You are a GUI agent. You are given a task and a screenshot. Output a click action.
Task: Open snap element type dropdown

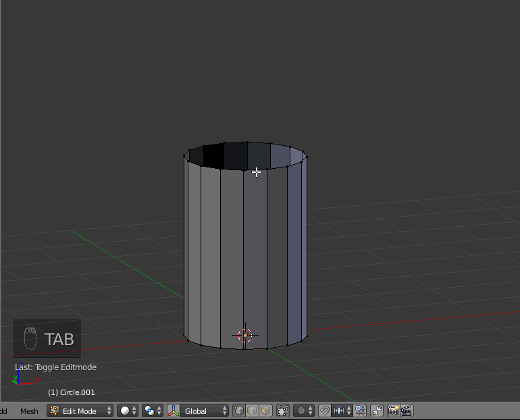pos(342,411)
